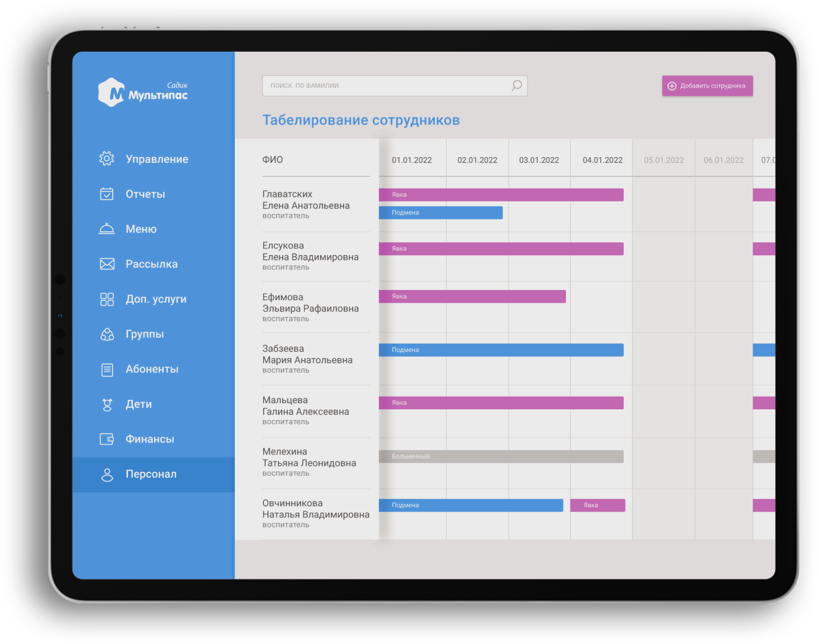
Task: Click the magnifier search icon
Action: coord(516,86)
